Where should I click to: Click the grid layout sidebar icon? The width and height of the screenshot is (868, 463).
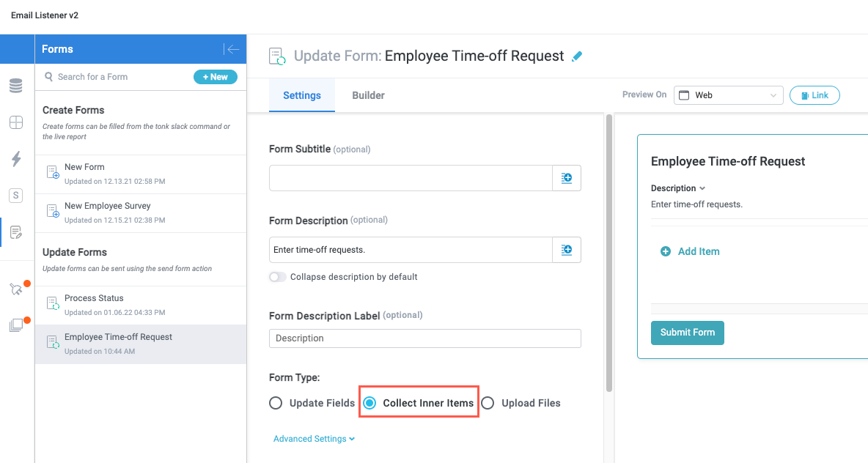pyautogui.click(x=15, y=122)
